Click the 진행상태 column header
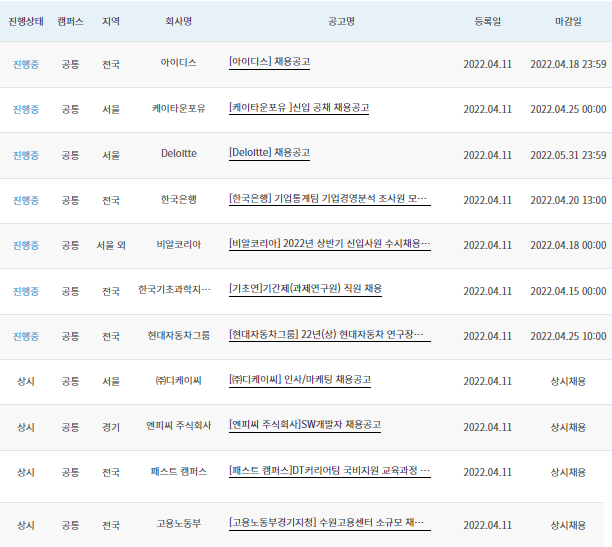Viewport: 612px width, 547px height. tap(26, 21)
